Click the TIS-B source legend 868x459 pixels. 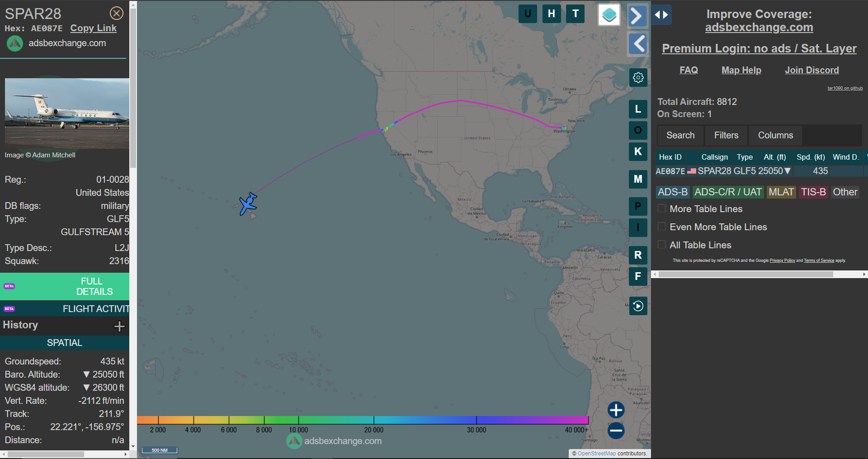point(813,192)
